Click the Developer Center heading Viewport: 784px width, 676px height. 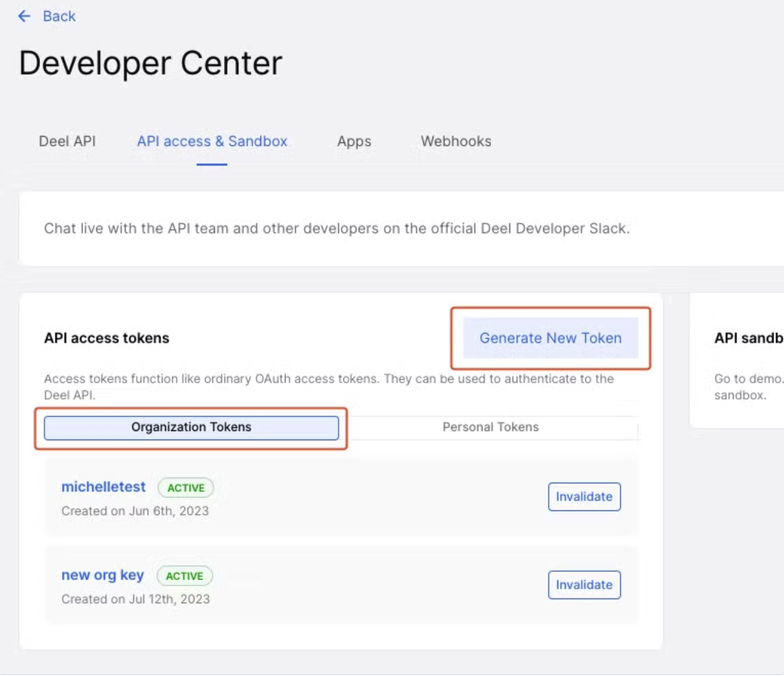(151, 63)
